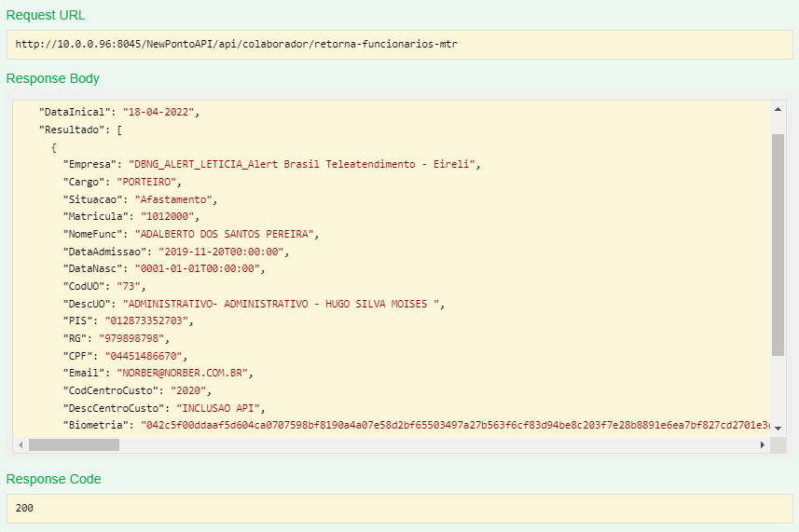The height and width of the screenshot is (532, 799).
Task: Click the vertical scrollbar down arrow
Action: (778, 427)
